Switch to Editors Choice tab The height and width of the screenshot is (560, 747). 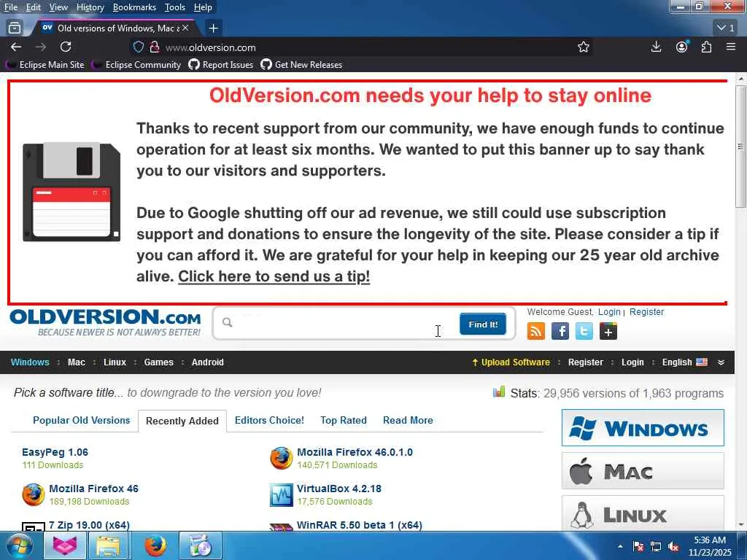[269, 421]
